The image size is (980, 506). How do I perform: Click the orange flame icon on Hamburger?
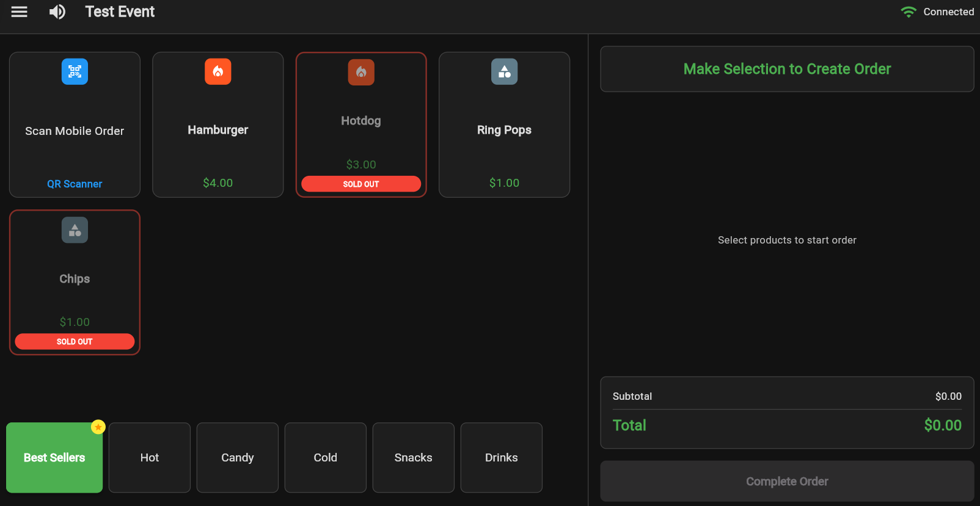pos(218,71)
